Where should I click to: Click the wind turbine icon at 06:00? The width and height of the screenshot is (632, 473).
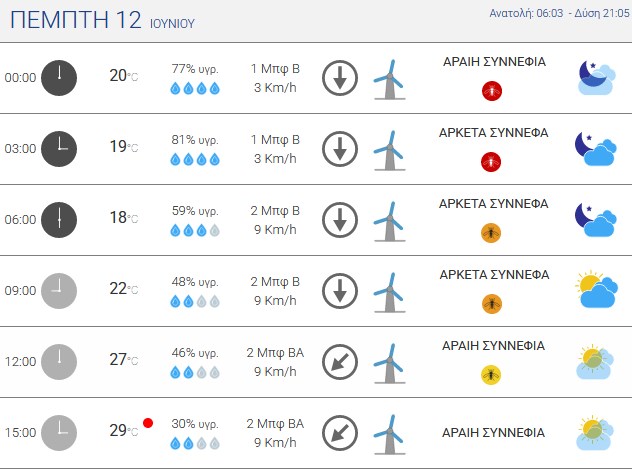(x=389, y=221)
